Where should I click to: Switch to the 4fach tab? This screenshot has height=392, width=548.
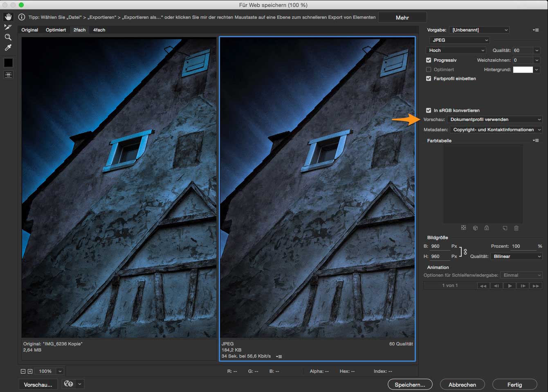point(99,30)
